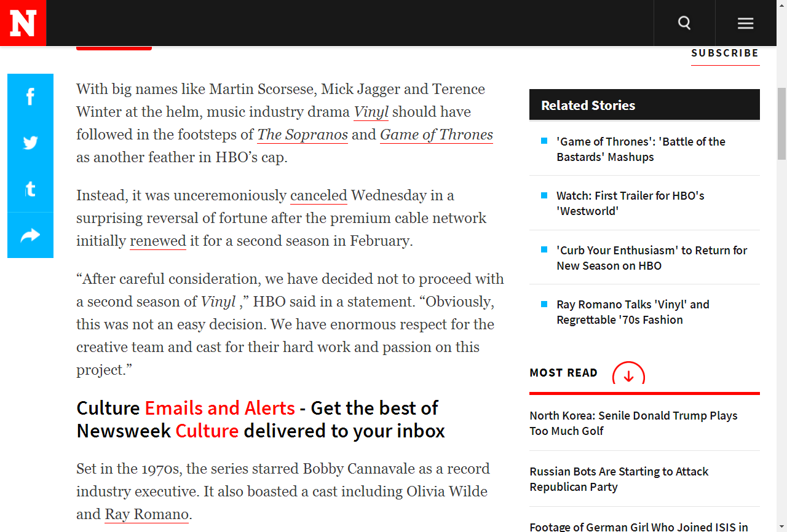The height and width of the screenshot is (532, 787).
Task: Open the hamburger menu icon
Action: (746, 23)
